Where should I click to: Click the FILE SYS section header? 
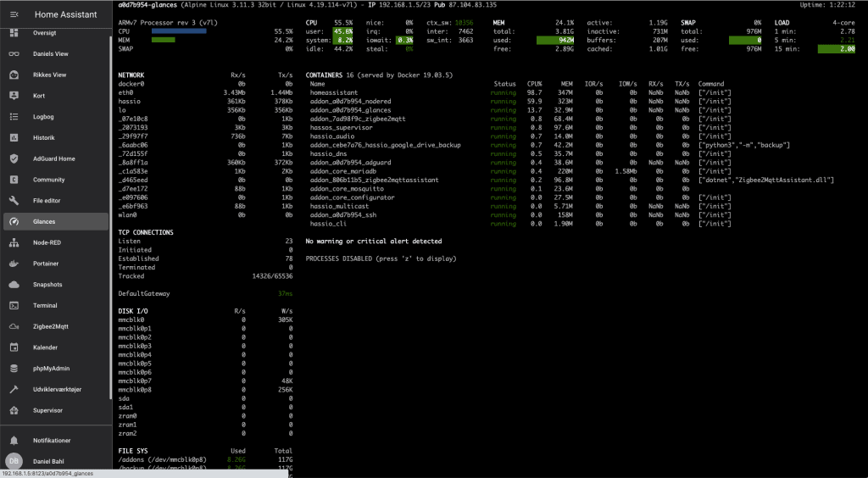click(133, 451)
